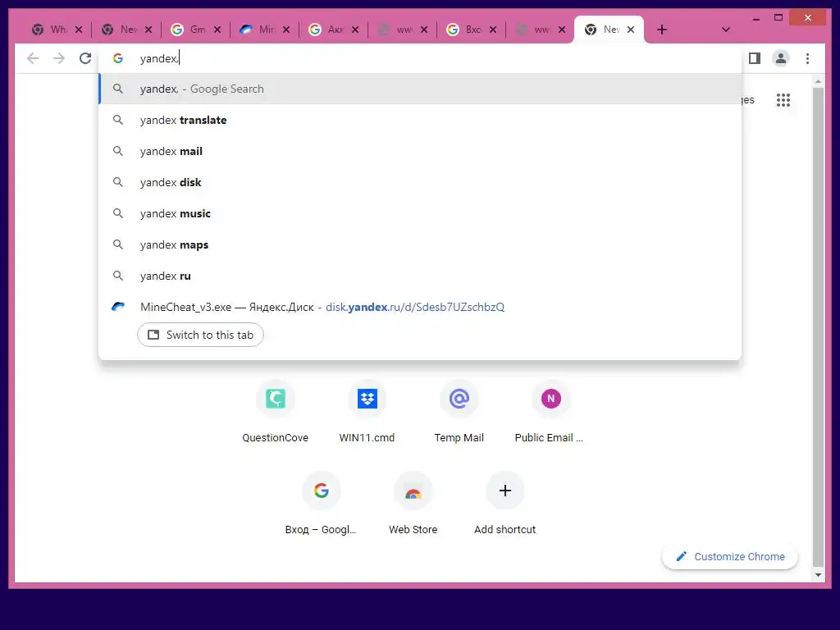
Task: Close the Min tab
Action: (x=286, y=30)
